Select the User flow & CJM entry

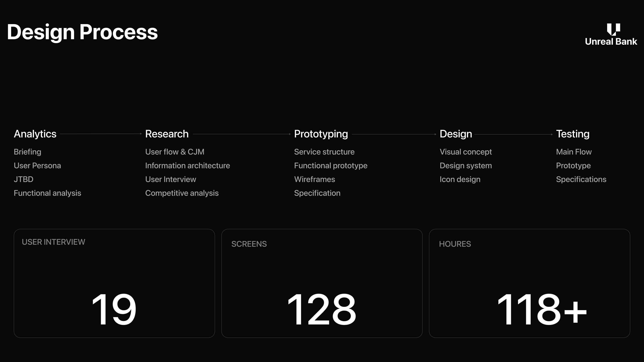click(174, 152)
